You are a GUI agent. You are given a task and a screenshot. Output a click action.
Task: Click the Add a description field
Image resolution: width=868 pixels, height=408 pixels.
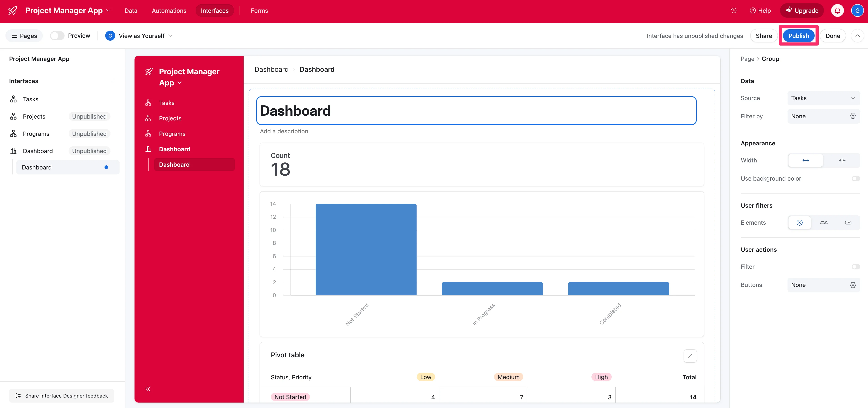284,131
